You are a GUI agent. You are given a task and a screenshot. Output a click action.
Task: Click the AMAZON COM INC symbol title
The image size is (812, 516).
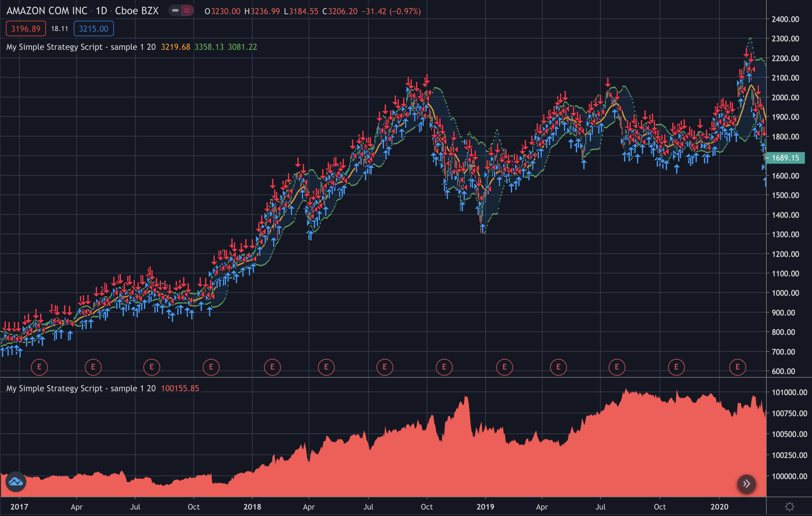click(x=47, y=11)
